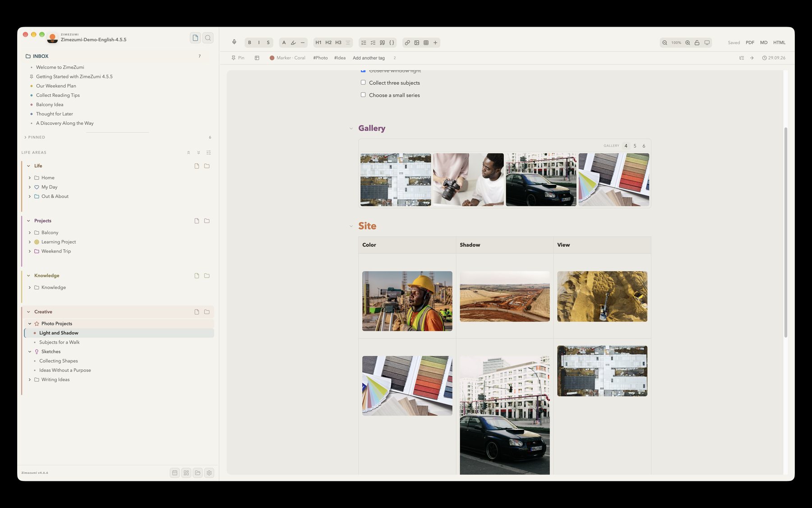Pin the current note
Viewport: 812px width, 508px height.
[x=238, y=58]
